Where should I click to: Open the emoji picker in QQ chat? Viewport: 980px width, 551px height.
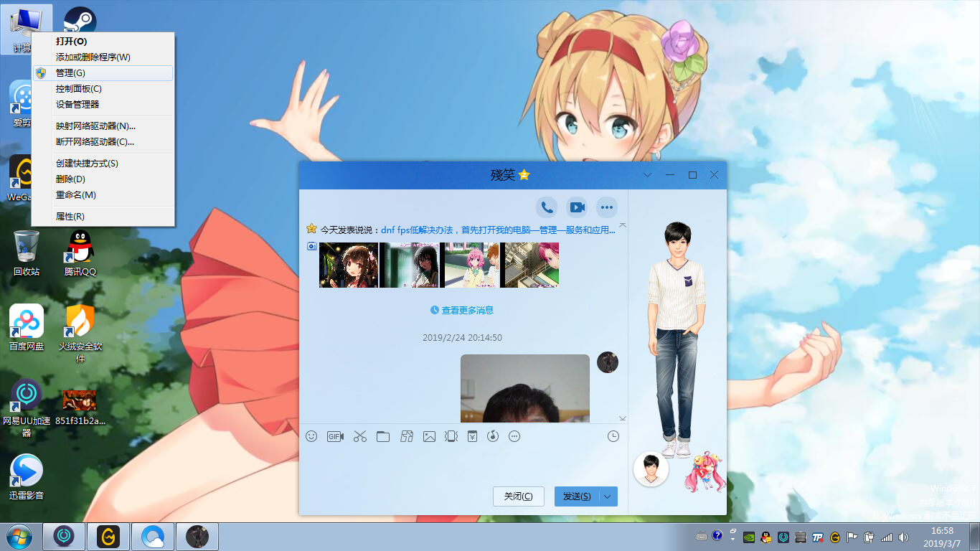coord(311,436)
